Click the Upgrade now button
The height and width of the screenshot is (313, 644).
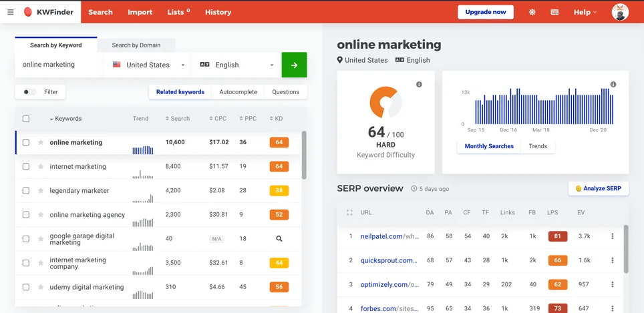click(486, 12)
